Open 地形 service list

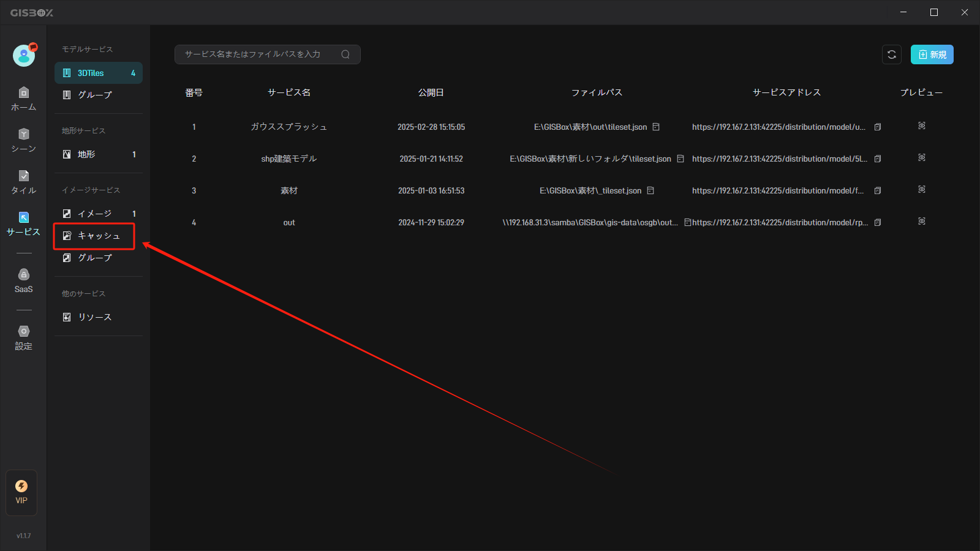(x=99, y=154)
